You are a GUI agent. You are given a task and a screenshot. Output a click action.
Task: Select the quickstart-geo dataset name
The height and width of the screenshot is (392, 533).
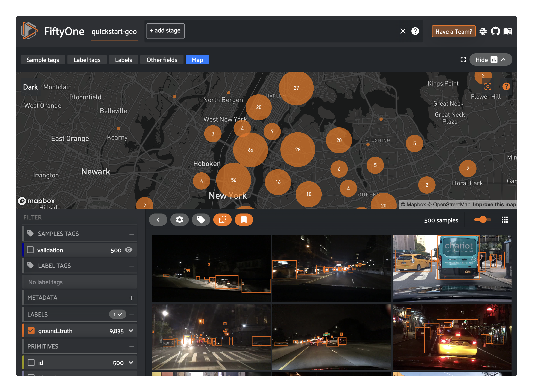pyautogui.click(x=114, y=31)
